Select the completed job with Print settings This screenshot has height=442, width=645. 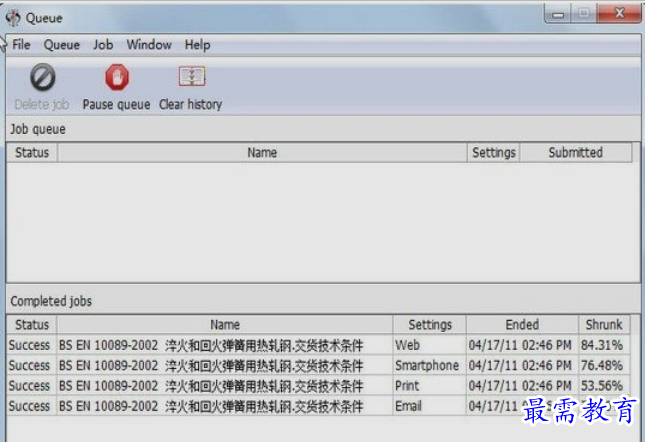(318, 385)
